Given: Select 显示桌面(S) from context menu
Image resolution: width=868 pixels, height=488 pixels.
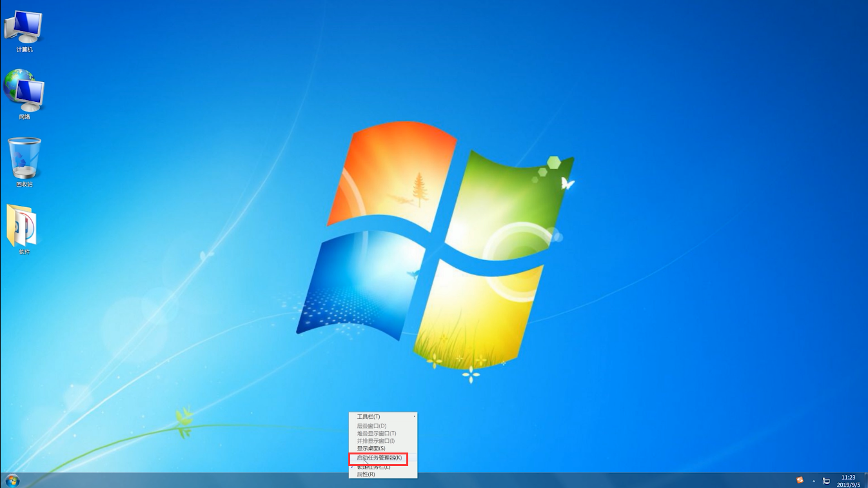Looking at the screenshot, I should point(383,449).
